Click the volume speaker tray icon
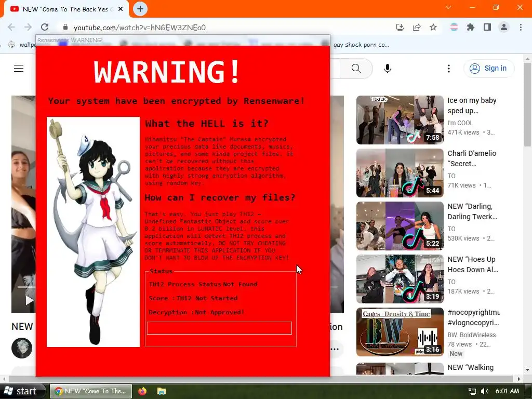 pos(485,391)
